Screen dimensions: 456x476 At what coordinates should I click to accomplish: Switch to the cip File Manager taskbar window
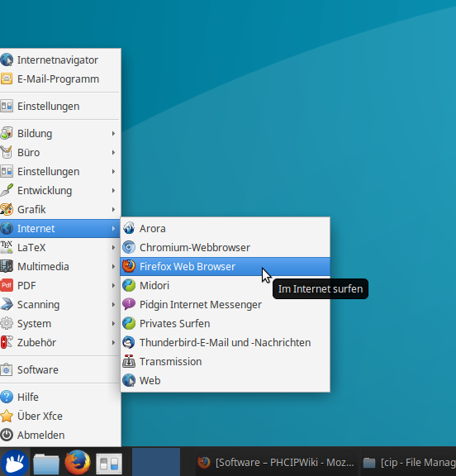(x=408, y=463)
